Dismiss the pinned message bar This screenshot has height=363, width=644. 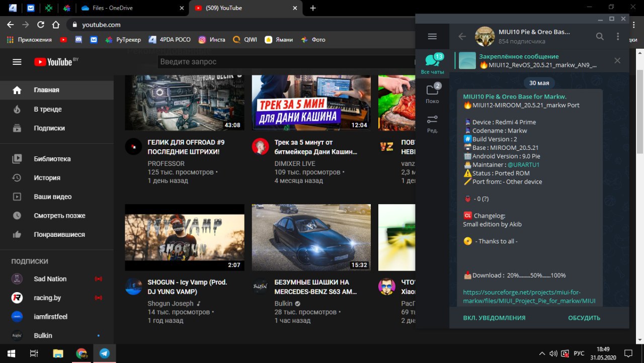click(x=617, y=61)
